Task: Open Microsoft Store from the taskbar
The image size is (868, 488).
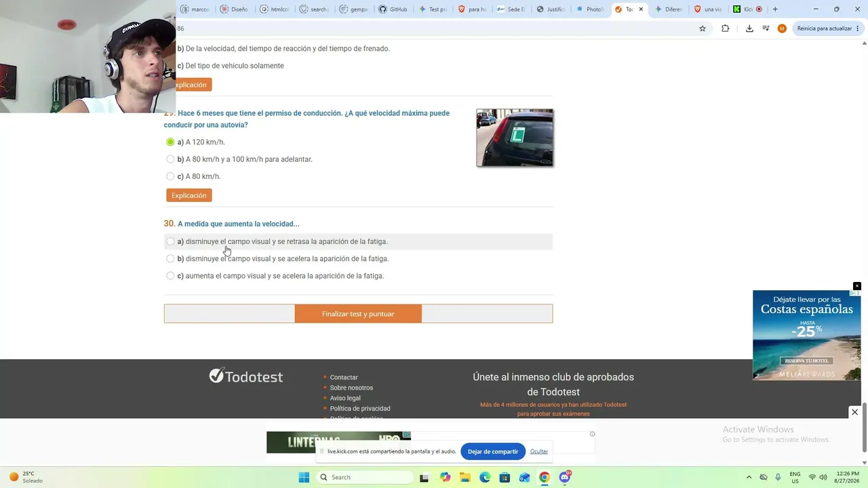Action: (505, 477)
